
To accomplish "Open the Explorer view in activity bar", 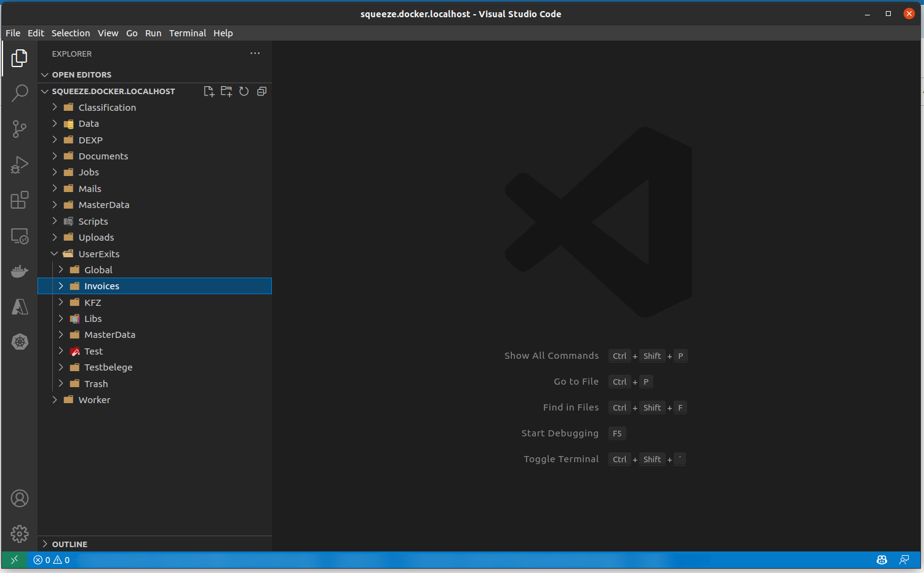I will coord(20,58).
